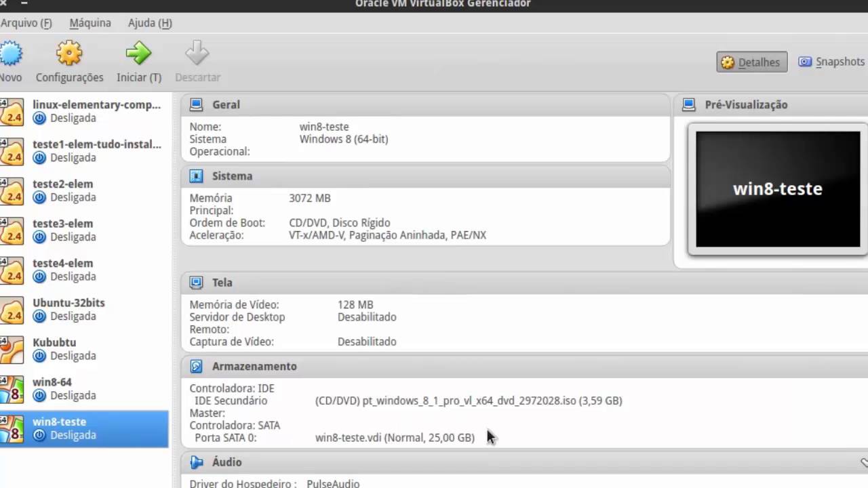868x488 pixels.
Task: Click the Armazenamento section disk icon
Action: click(196, 367)
